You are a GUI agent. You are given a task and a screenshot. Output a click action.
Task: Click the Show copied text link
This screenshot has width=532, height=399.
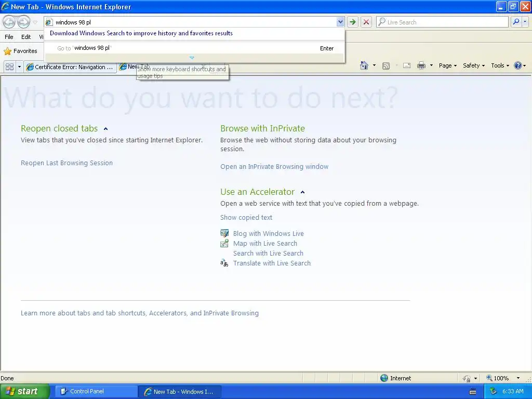point(246,218)
